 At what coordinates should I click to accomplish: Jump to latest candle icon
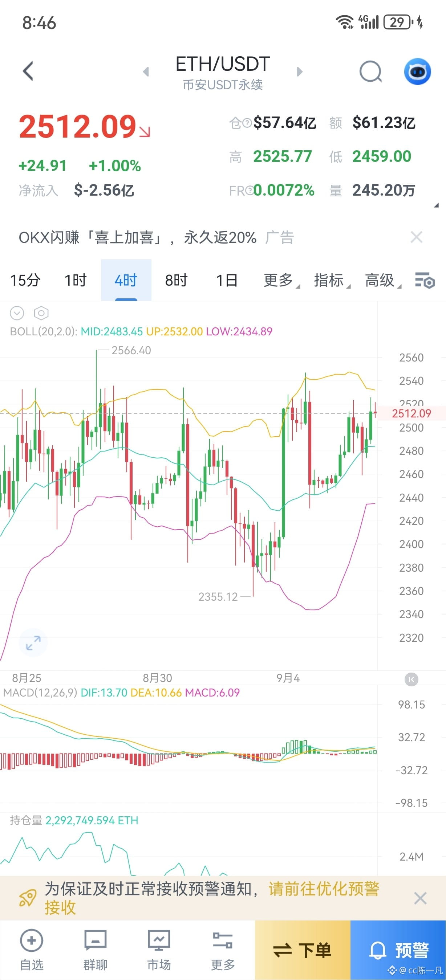point(411,679)
